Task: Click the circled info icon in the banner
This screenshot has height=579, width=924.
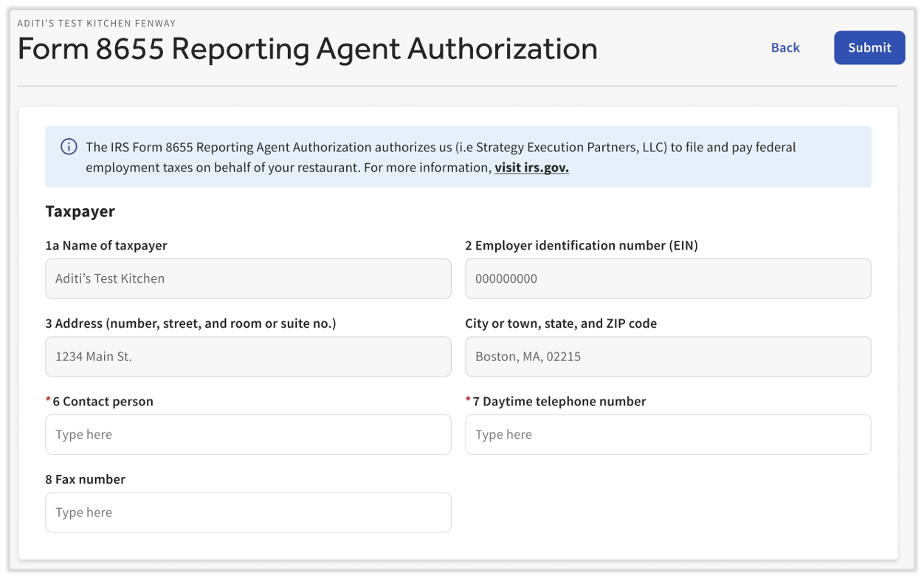Action: pyautogui.click(x=68, y=146)
